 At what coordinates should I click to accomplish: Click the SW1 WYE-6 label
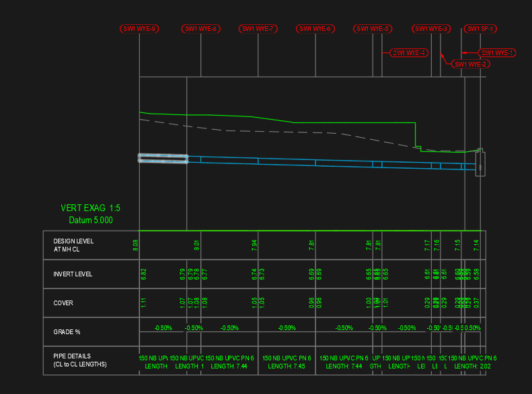tap(315, 29)
